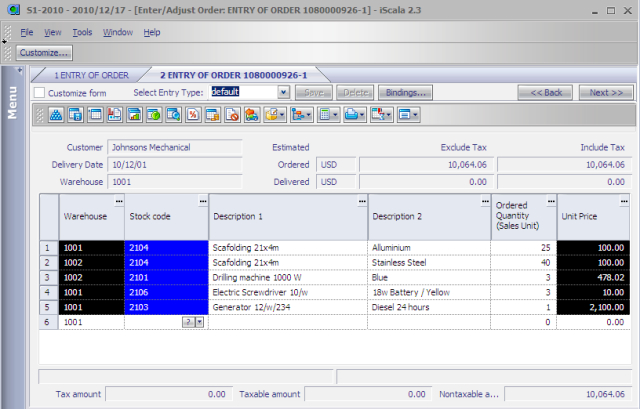
Task: Click the table with gold coins icon
Action: tap(213, 115)
